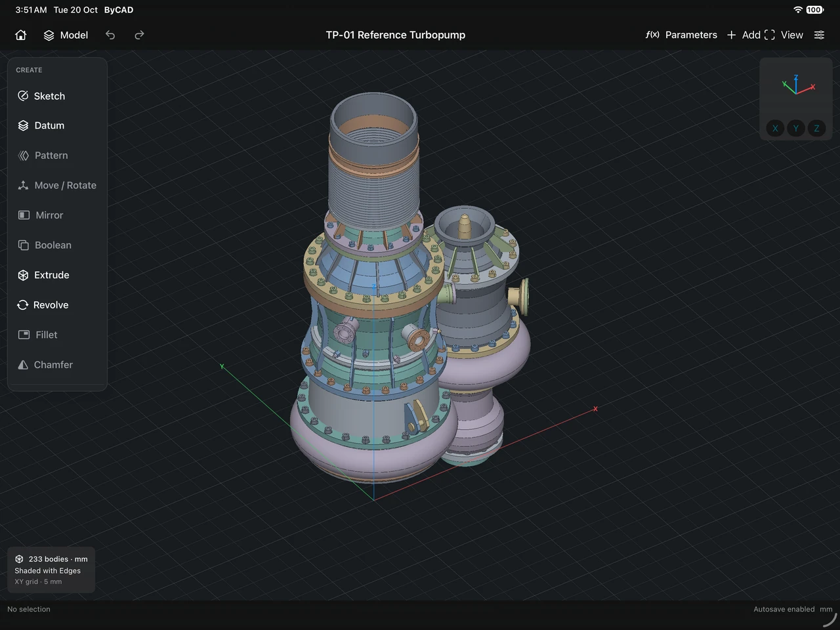840x630 pixels.
Task: Create a Datum plane
Action: [57, 125]
